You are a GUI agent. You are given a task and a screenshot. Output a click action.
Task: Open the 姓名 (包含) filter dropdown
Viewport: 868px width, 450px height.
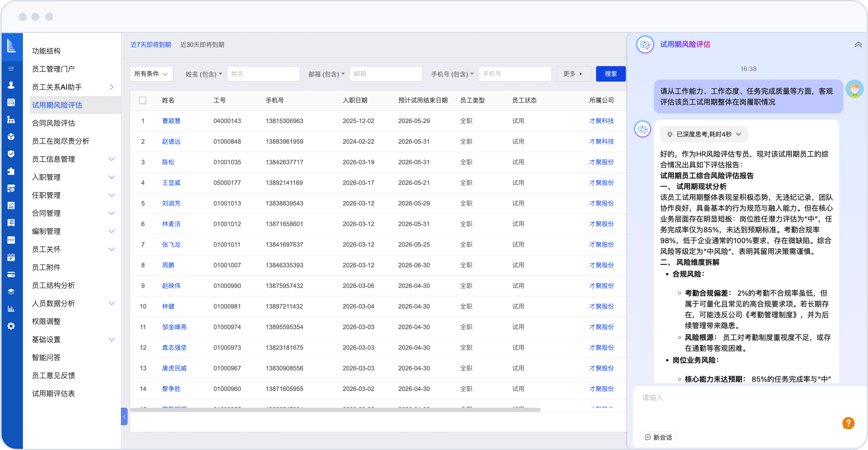coord(204,74)
